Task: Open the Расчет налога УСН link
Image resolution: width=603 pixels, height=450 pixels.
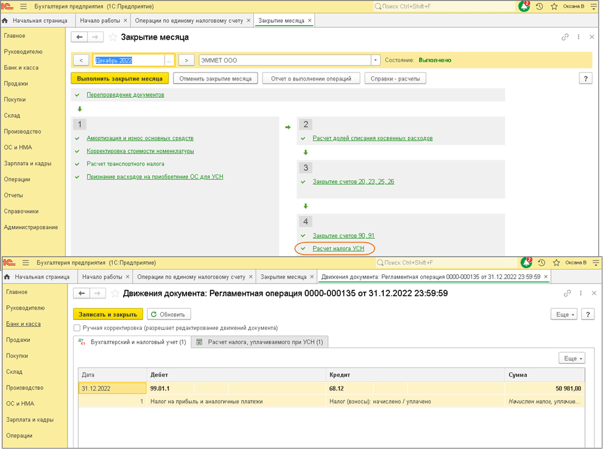Action: point(338,248)
